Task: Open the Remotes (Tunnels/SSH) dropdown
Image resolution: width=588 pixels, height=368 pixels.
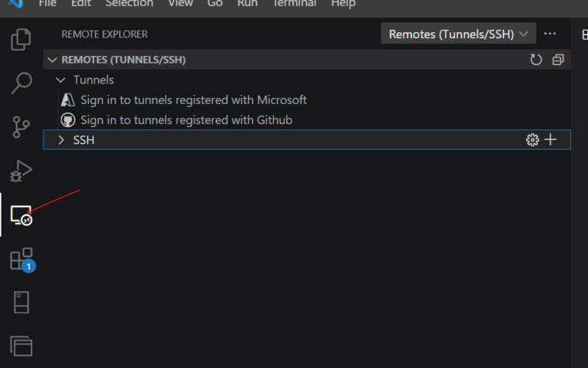Action: pyautogui.click(x=459, y=34)
